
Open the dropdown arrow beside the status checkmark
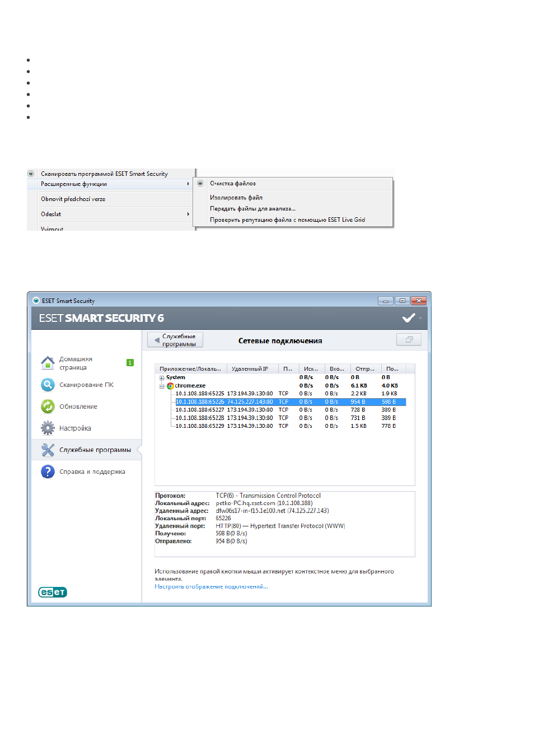420,319
